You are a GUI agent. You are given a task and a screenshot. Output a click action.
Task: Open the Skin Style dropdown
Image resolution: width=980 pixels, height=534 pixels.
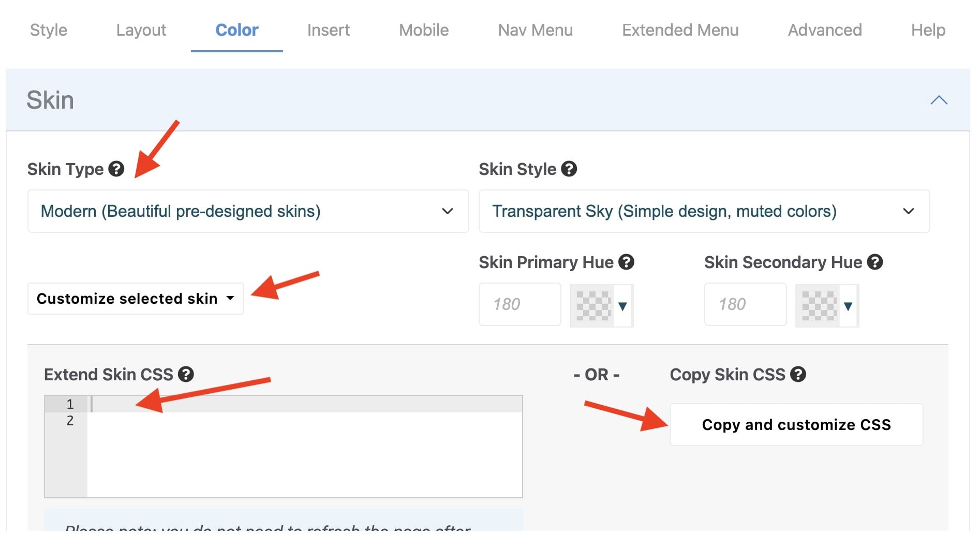click(x=704, y=211)
